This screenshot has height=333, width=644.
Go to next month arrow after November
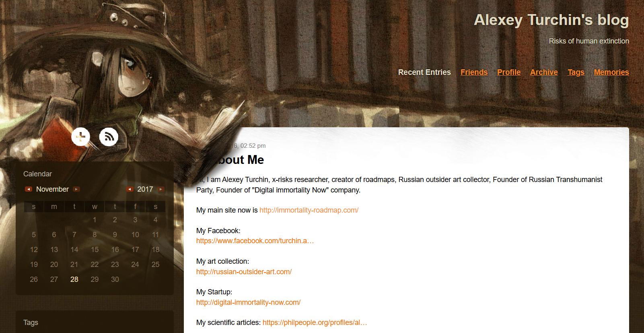point(76,189)
